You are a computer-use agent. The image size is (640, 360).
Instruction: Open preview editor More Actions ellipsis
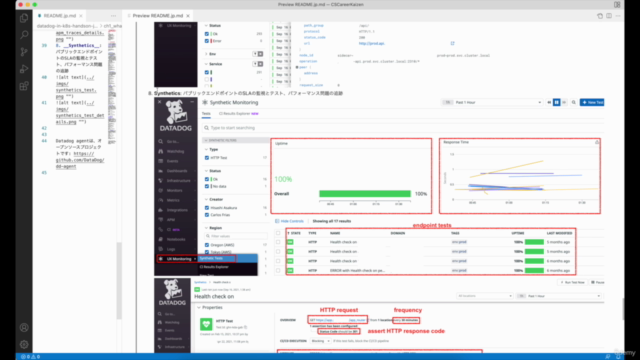click(x=618, y=16)
